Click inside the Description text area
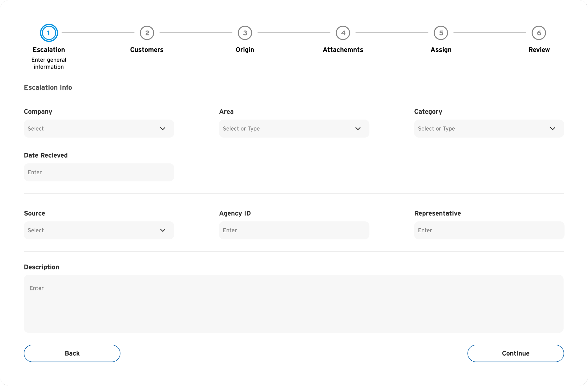588x386 pixels. pyautogui.click(x=294, y=304)
